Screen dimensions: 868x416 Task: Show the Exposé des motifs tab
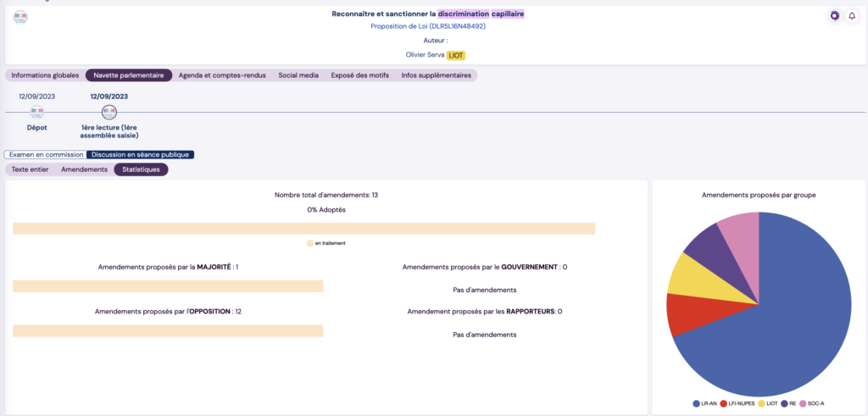pyautogui.click(x=359, y=75)
